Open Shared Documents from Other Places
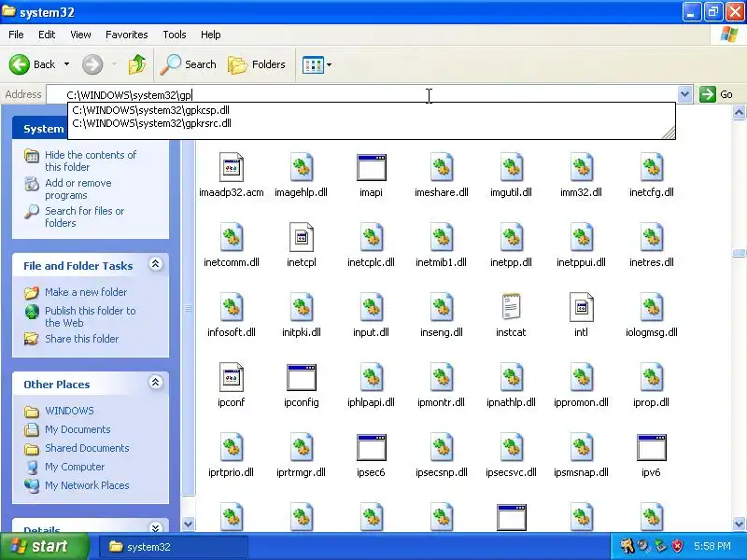747x560 pixels. click(87, 448)
